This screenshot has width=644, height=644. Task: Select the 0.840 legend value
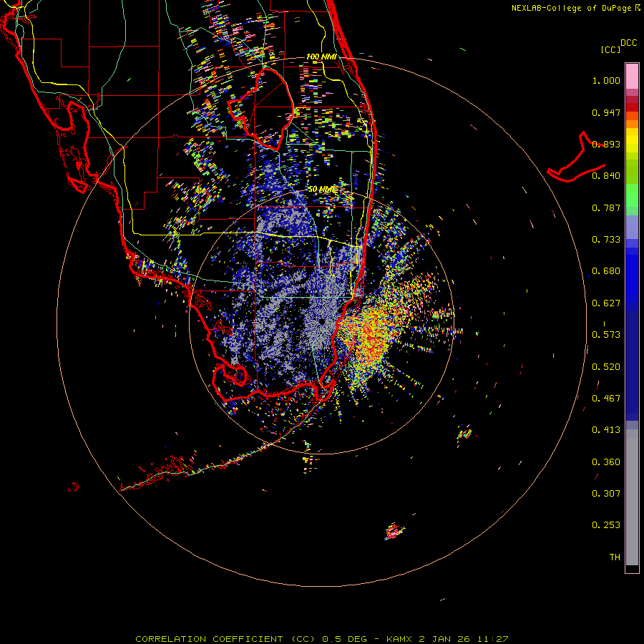(606, 176)
